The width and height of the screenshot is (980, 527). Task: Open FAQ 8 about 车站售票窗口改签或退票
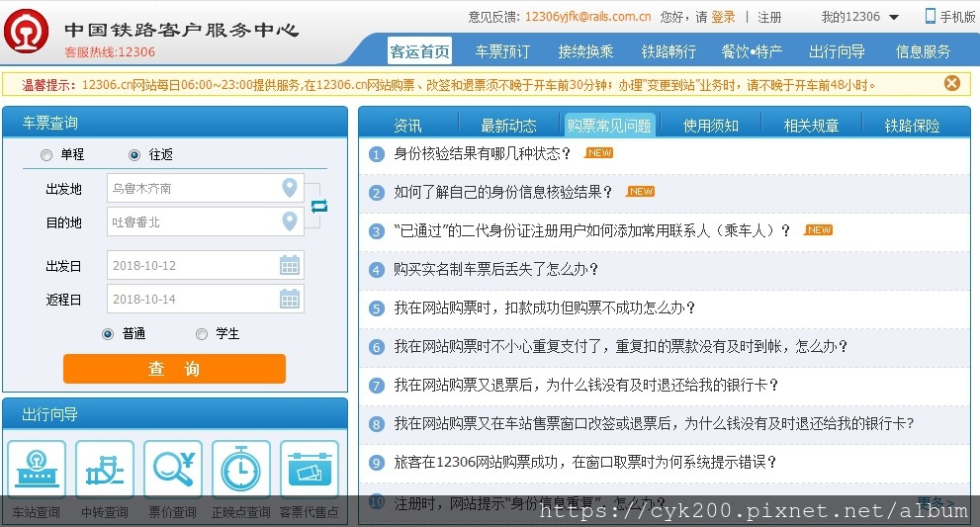[654, 424]
